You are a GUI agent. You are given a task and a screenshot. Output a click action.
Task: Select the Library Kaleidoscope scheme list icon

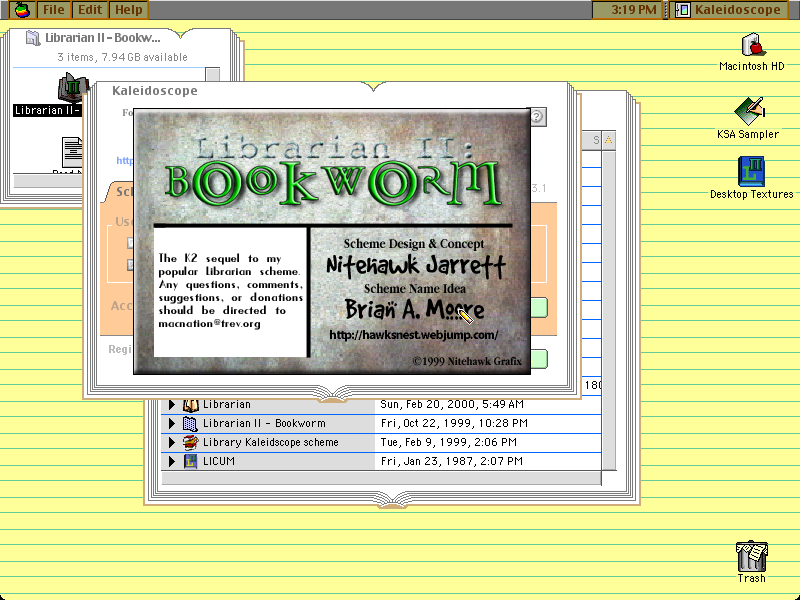pyautogui.click(x=190, y=442)
